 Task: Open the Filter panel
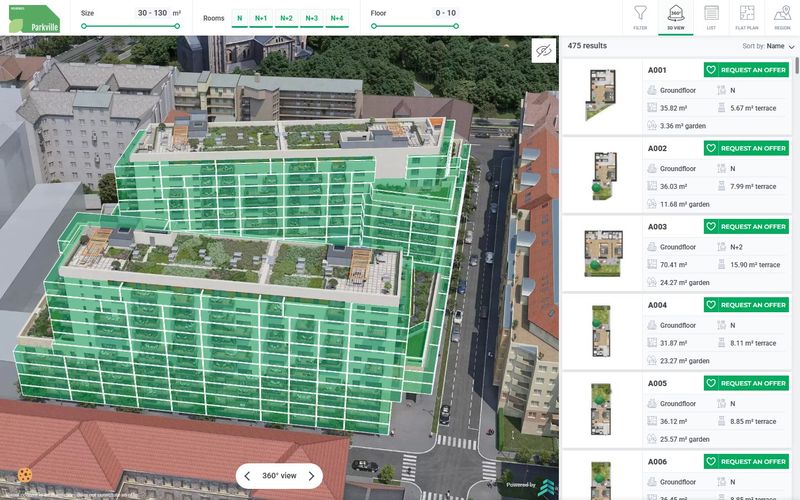tap(640, 17)
